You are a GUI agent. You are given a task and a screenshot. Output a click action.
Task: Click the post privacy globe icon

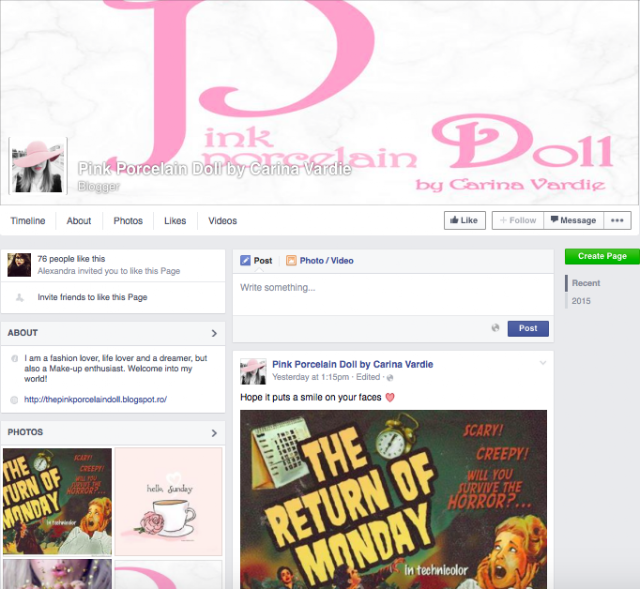390,378
